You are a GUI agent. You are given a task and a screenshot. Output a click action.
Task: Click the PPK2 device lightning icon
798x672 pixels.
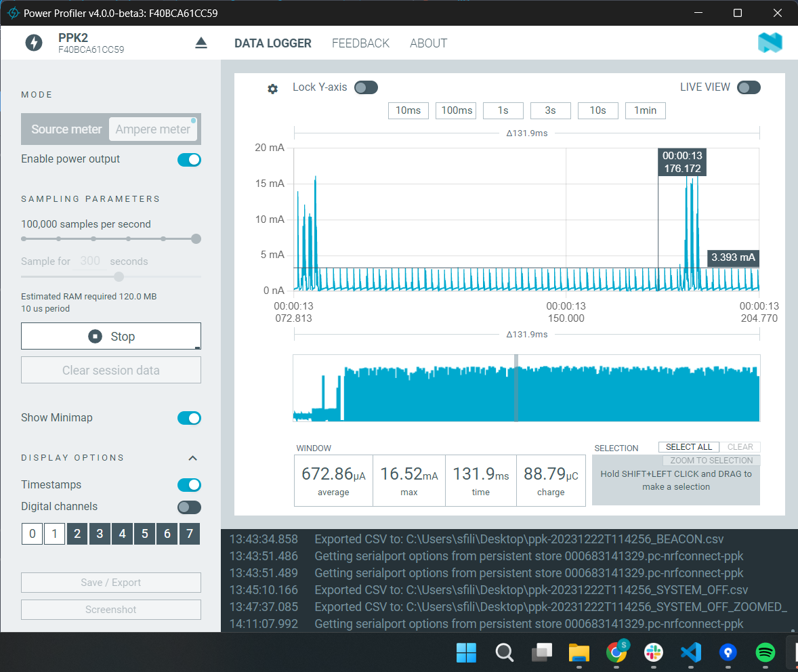point(34,43)
